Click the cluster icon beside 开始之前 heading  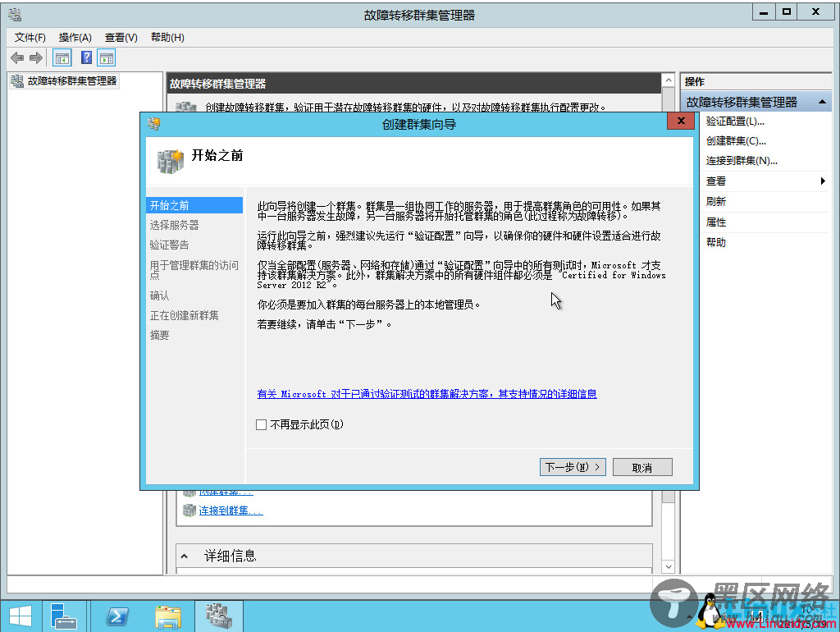[x=171, y=162]
